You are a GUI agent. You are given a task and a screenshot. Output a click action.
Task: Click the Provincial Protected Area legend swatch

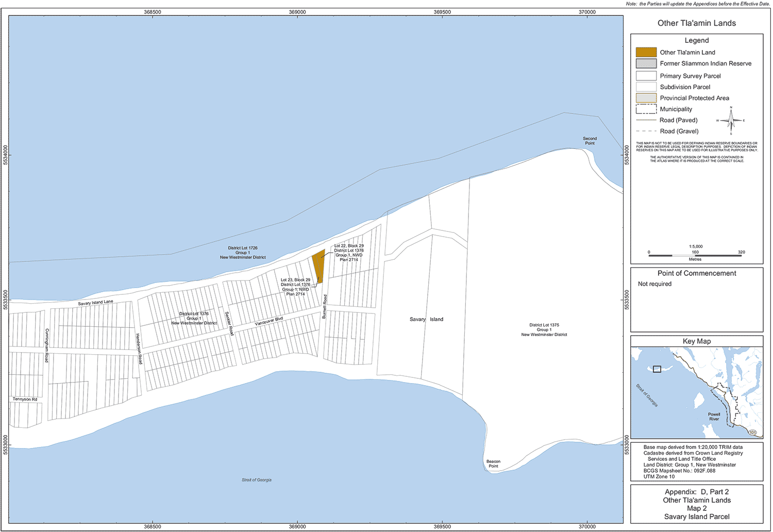pos(646,98)
